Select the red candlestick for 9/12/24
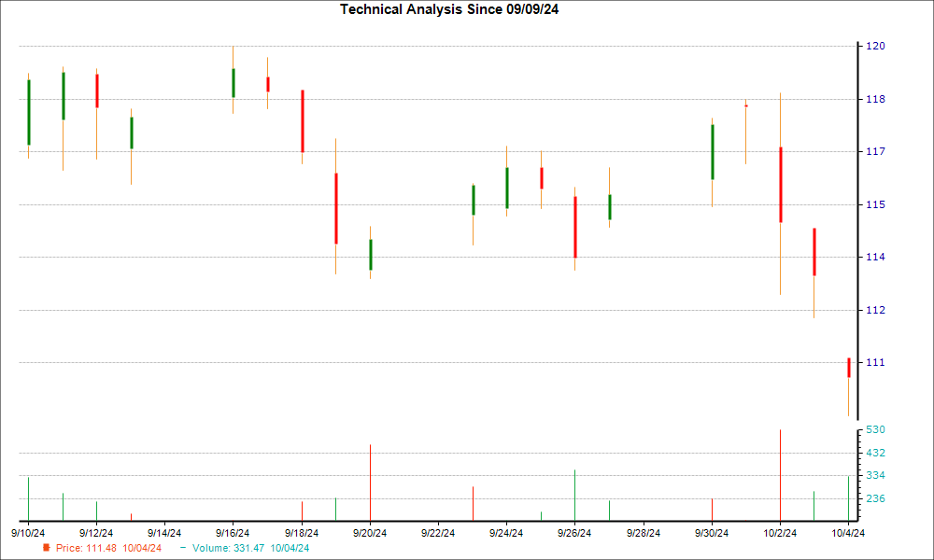The width and height of the screenshot is (934, 560). [97, 91]
